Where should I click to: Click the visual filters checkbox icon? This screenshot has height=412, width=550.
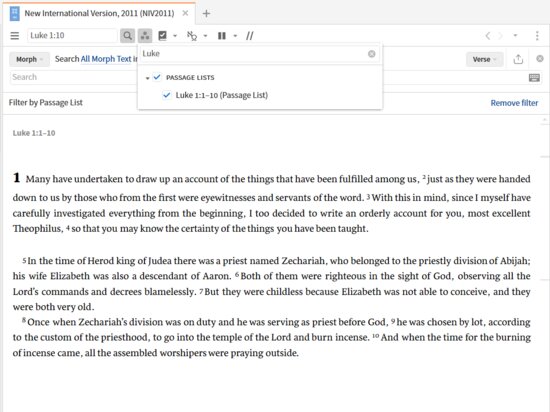click(x=163, y=35)
